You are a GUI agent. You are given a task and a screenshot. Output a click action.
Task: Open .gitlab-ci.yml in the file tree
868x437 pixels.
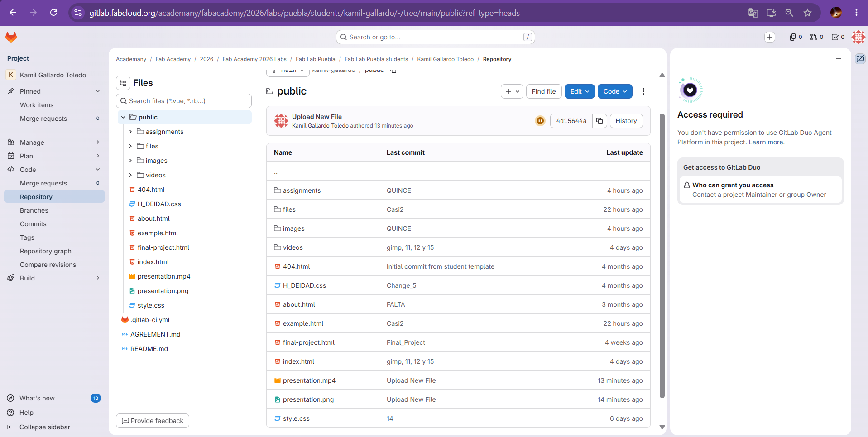point(150,320)
